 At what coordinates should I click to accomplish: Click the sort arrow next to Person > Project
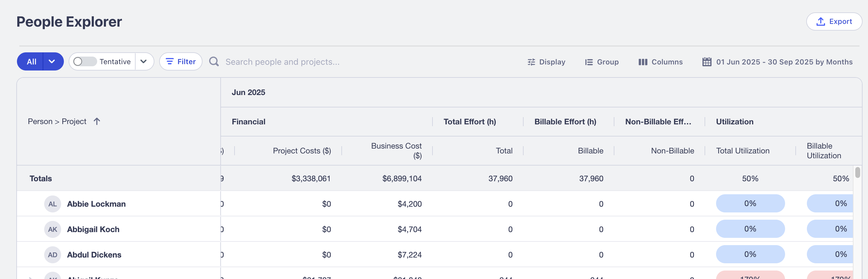97,121
